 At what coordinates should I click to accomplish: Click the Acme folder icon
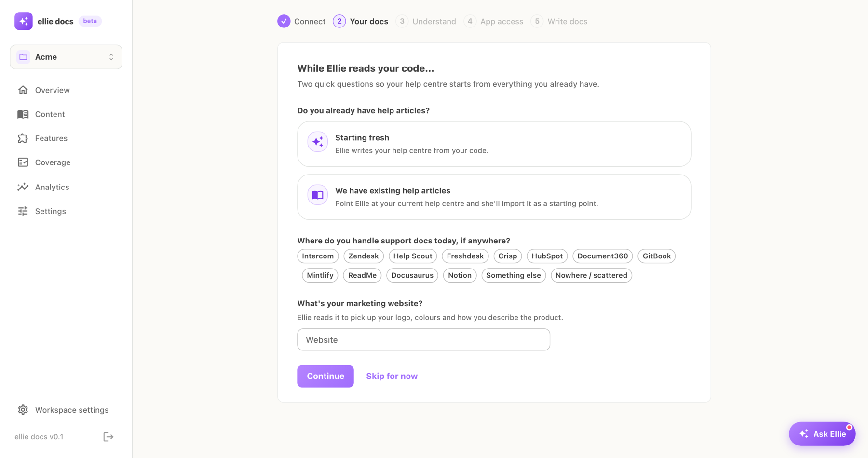tap(23, 57)
